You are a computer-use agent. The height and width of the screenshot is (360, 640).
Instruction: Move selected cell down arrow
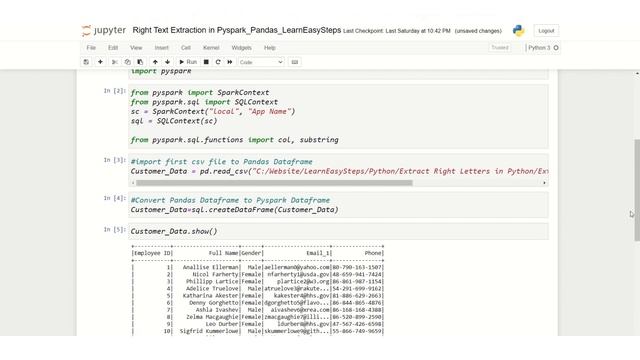tap(167, 62)
